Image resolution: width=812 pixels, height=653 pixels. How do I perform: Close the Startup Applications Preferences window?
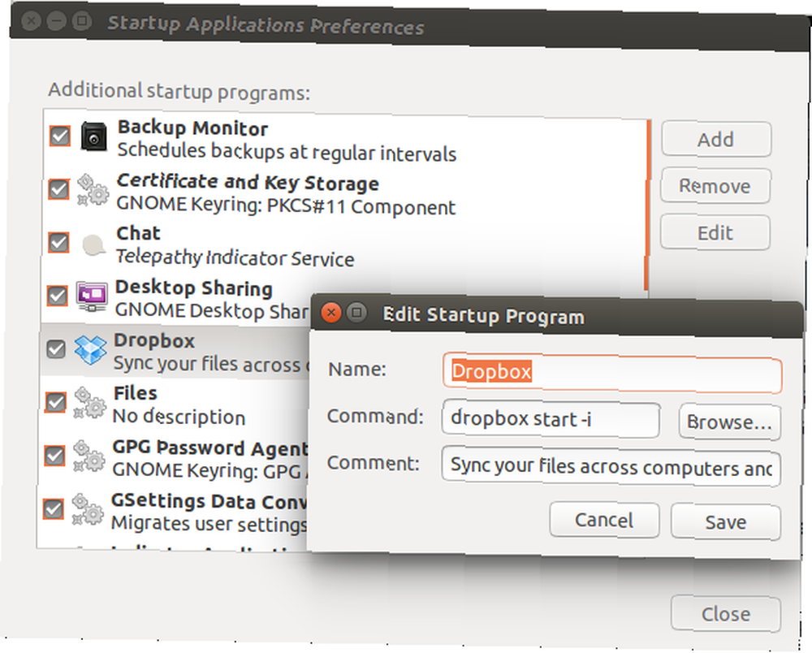pyautogui.click(x=31, y=21)
